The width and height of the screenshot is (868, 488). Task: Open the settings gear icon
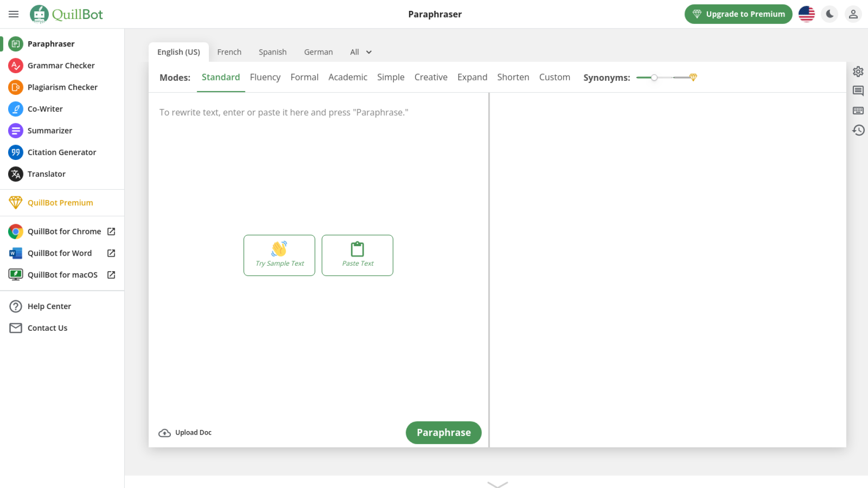pyautogui.click(x=858, y=71)
